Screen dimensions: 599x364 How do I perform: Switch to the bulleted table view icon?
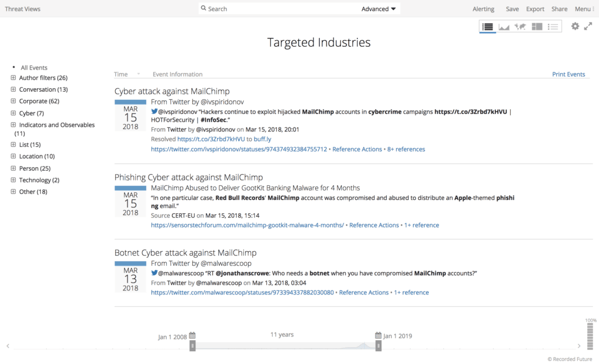pyautogui.click(x=553, y=27)
